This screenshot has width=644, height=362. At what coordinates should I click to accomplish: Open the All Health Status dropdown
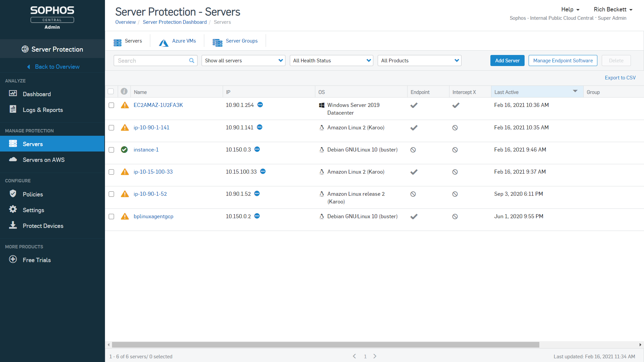(x=331, y=61)
